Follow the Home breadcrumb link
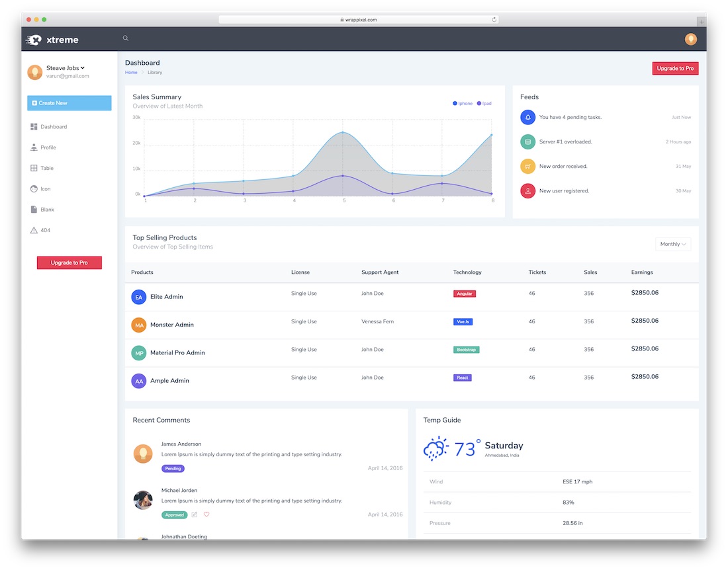 (x=131, y=72)
